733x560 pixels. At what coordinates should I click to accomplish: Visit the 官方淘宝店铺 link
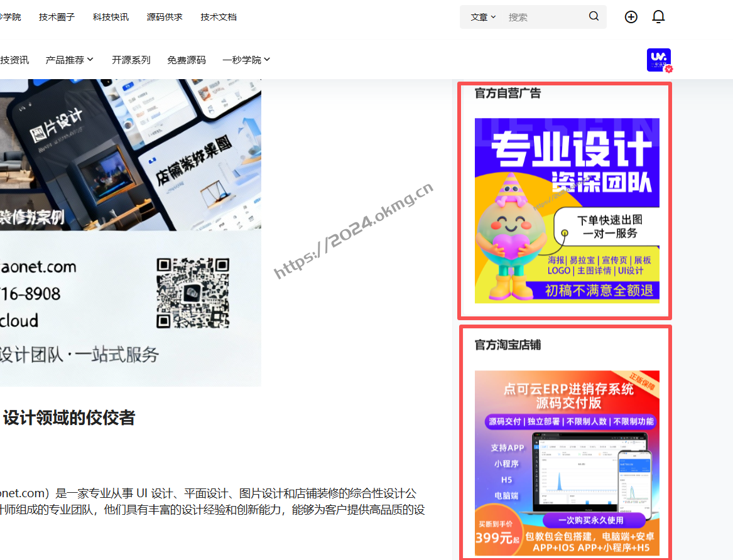tap(507, 345)
